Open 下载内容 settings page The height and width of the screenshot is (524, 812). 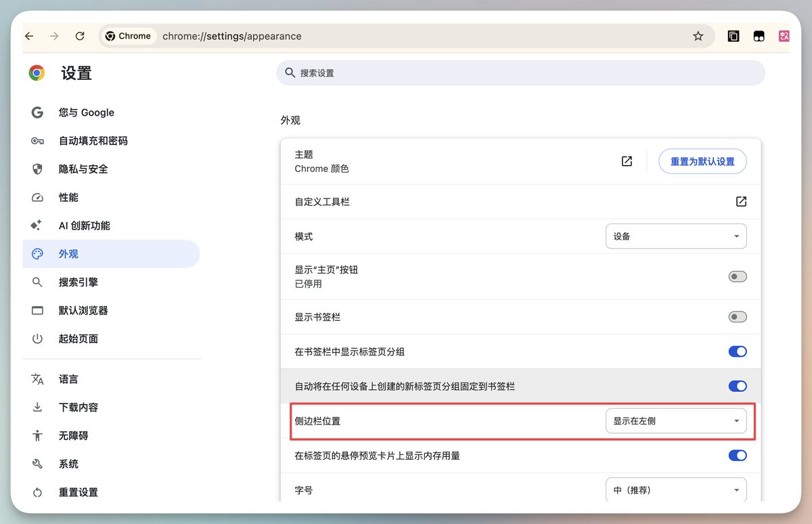[78, 408]
